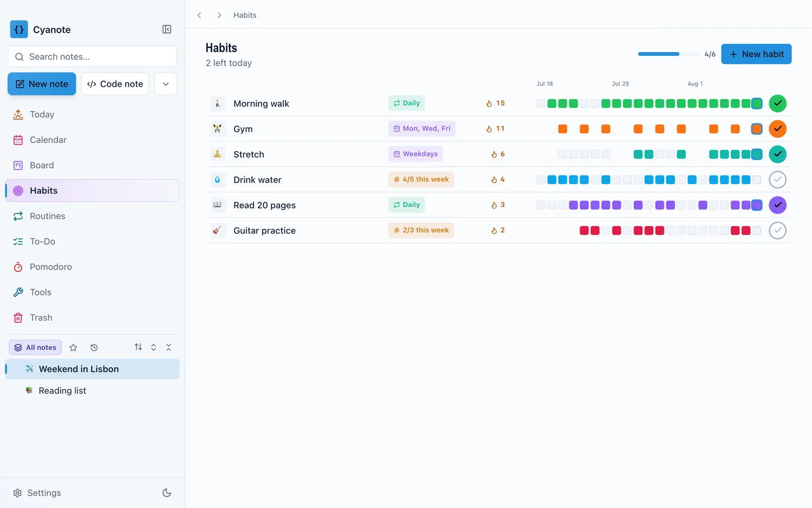Screen dimensions: 812x508
Task: Click Gym's highlighted today square
Action: tap(757, 129)
